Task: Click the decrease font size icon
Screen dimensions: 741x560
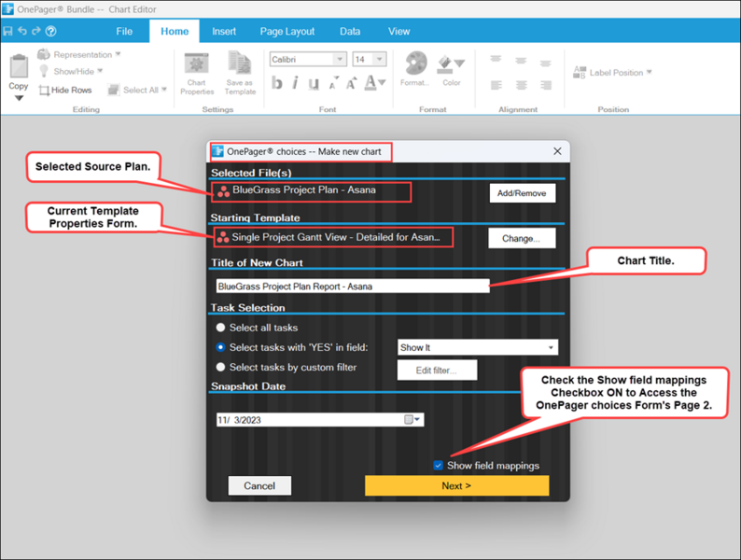Action: (x=333, y=83)
